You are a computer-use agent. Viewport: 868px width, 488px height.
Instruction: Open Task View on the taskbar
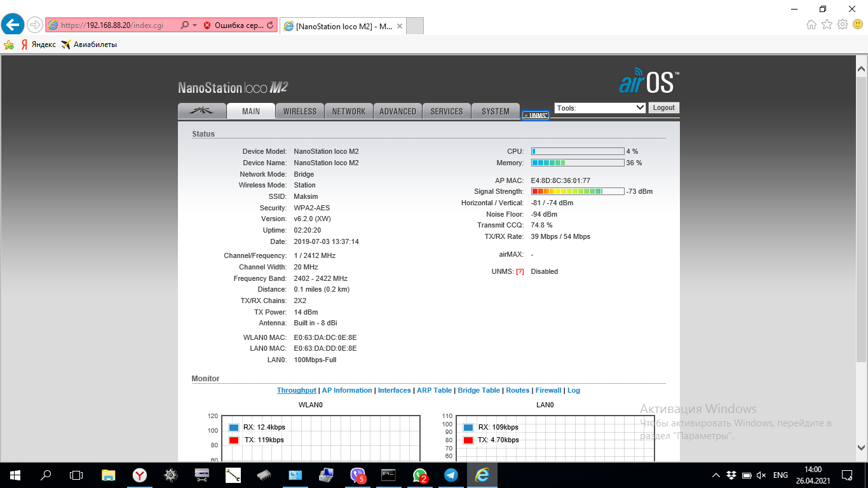[x=76, y=475]
